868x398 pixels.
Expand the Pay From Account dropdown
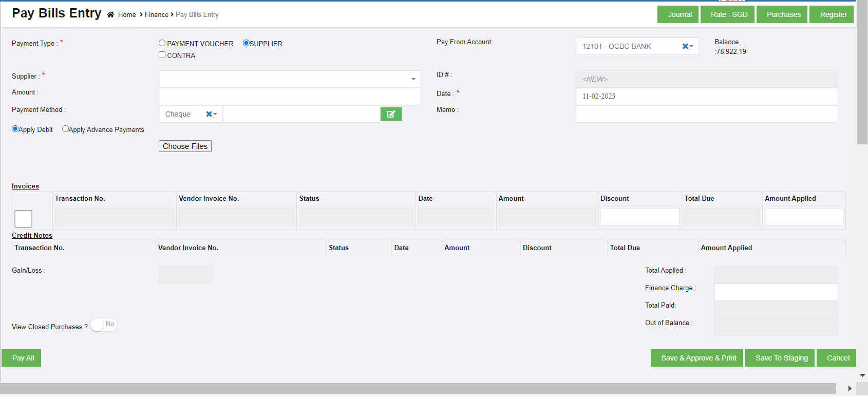[692, 46]
